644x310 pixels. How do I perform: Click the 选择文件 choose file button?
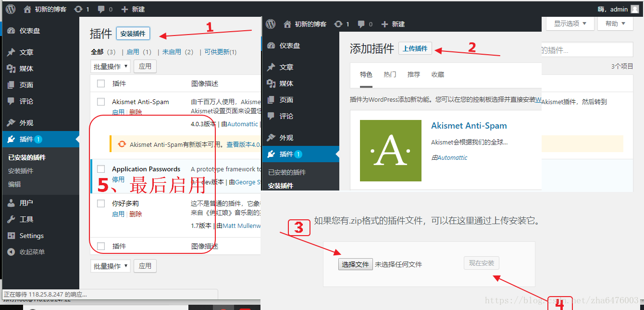coord(356,264)
